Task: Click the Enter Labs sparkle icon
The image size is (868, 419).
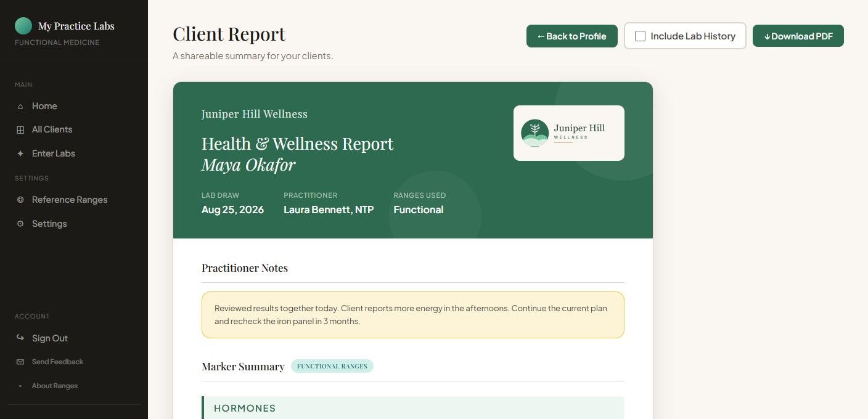Action: pyautogui.click(x=20, y=153)
